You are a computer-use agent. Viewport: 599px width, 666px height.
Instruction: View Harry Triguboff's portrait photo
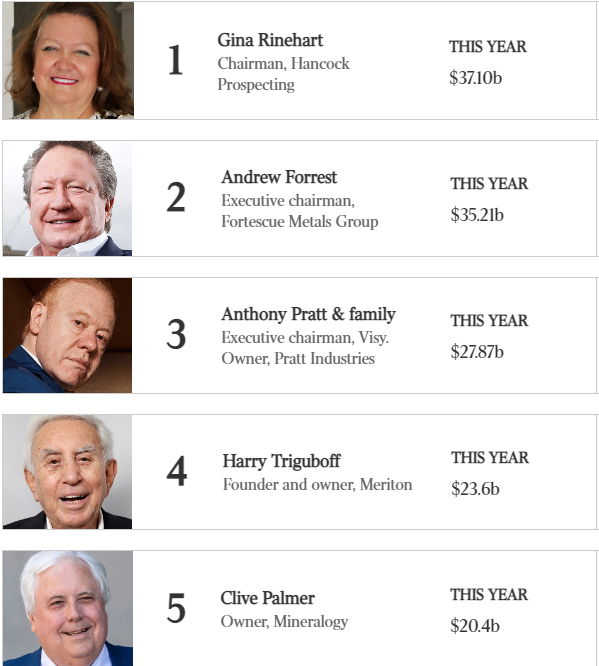(67, 472)
